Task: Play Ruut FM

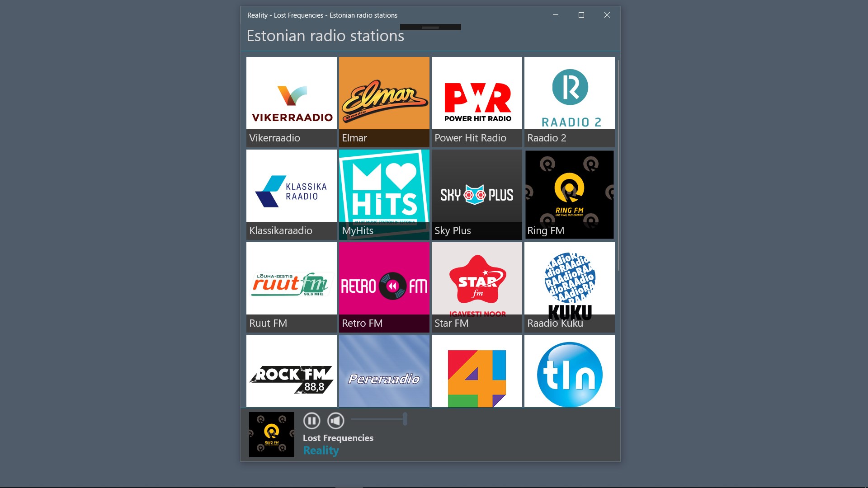Action: pyautogui.click(x=291, y=287)
